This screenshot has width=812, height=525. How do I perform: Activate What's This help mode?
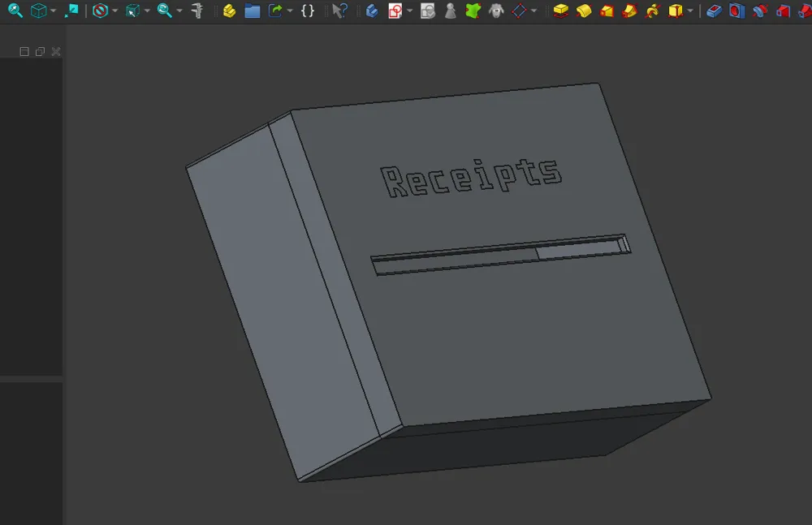point(339,11)
